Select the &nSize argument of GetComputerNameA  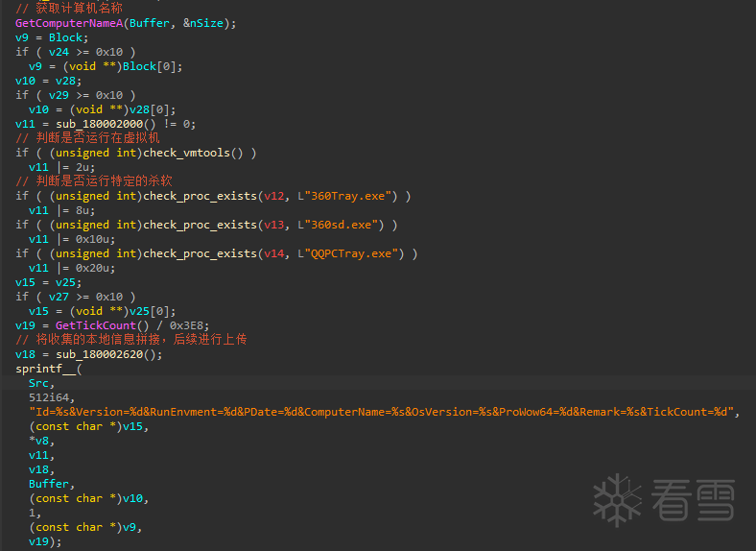(203, 23)
